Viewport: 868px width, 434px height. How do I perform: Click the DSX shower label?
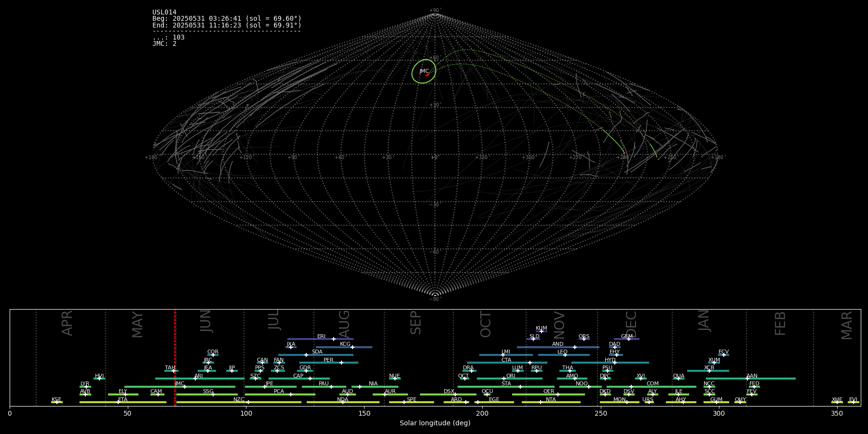449,392
